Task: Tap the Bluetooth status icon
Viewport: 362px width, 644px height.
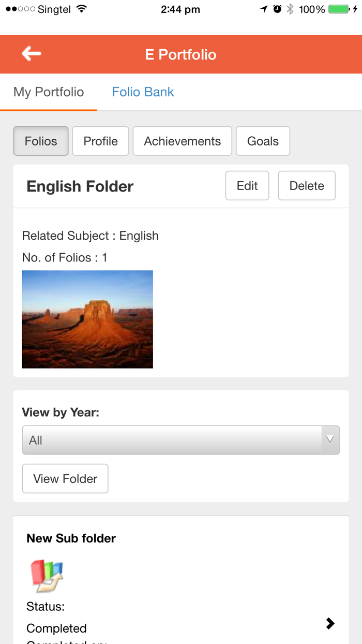Action: tap(290, 9)
